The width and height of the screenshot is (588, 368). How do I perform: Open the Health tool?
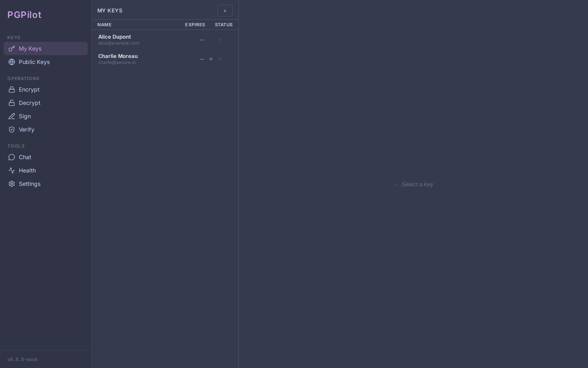click(x=45, y=170)
